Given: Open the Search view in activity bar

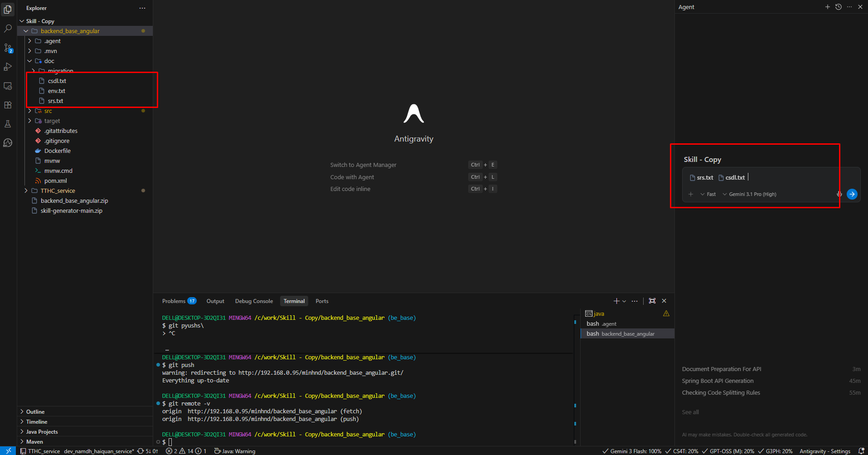Looking at the screenshot, I should click(x=8, y=29).
